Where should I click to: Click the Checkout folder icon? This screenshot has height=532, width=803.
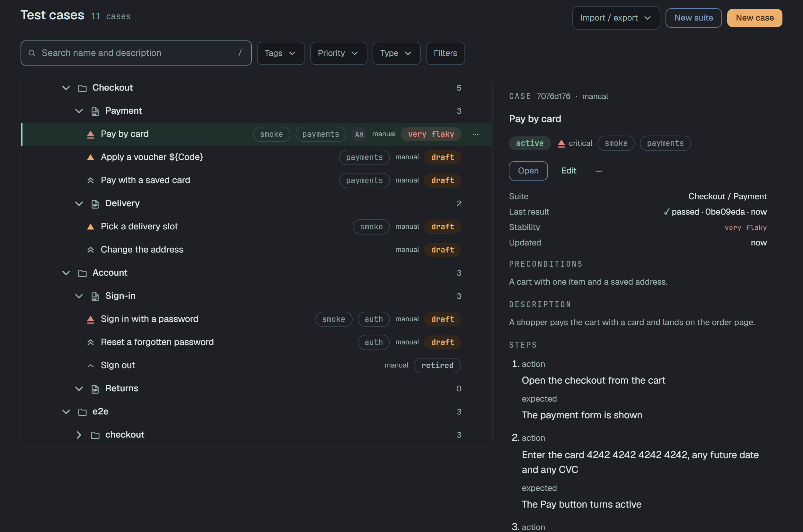82,88
